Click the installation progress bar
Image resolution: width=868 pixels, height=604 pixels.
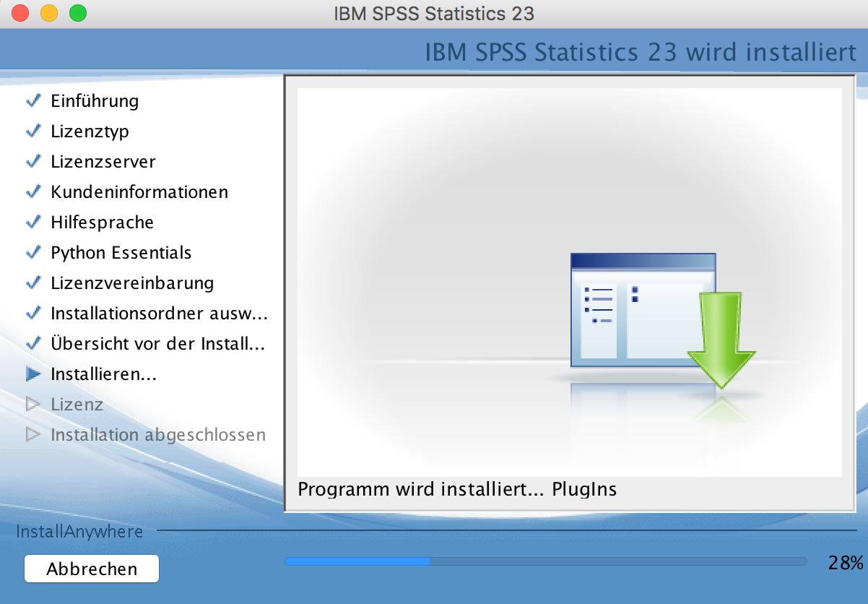(x=546, y=561)
